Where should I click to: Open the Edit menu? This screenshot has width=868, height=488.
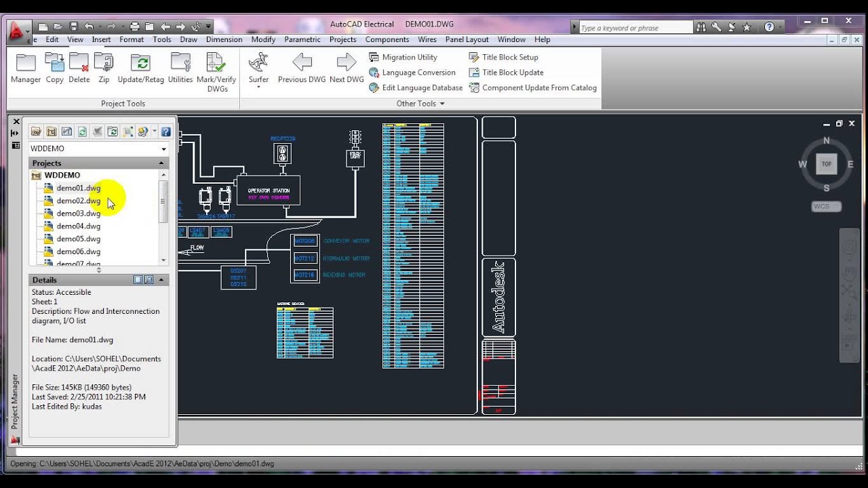pyautogui.click(x=52, y=40)
